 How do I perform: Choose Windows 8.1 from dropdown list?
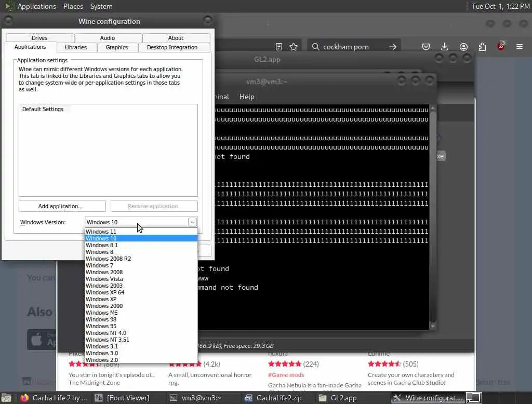coord(141,245)
